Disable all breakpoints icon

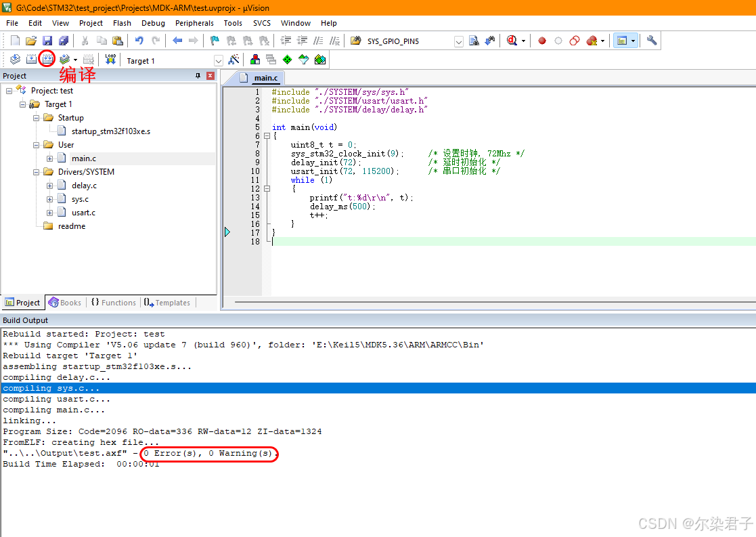[574, 41]
